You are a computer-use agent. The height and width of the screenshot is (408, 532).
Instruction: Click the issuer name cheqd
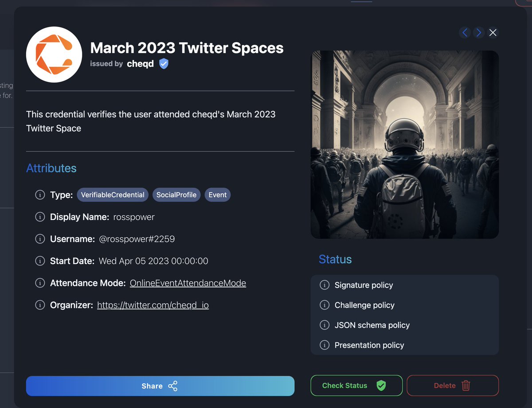[x=140, y=64]
